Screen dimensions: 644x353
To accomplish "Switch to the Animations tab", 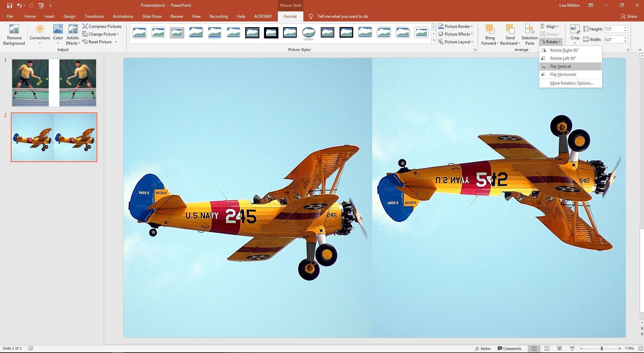I will coord(123,16).
